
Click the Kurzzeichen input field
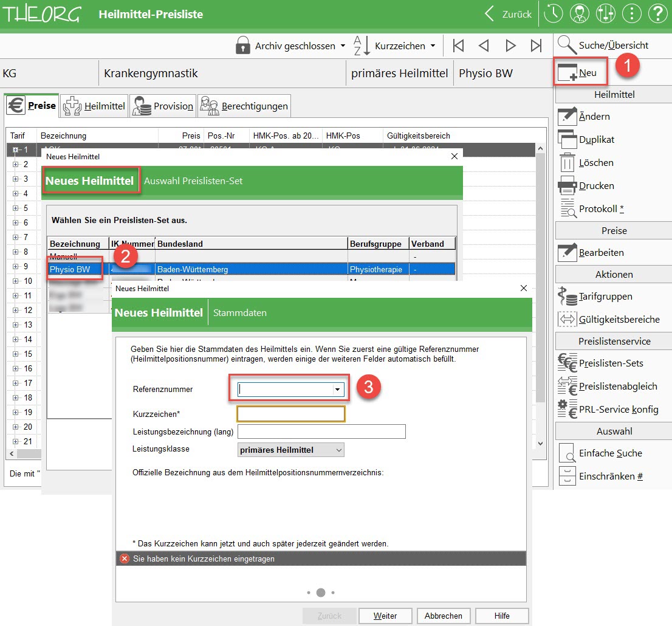(x=291, y=414)
